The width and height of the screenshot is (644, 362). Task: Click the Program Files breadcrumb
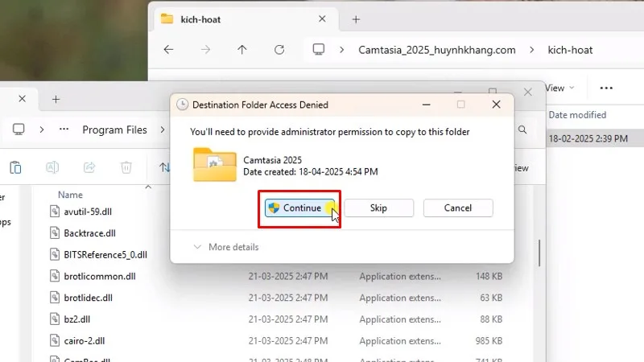pyautogui.click(x=114, y=130)
